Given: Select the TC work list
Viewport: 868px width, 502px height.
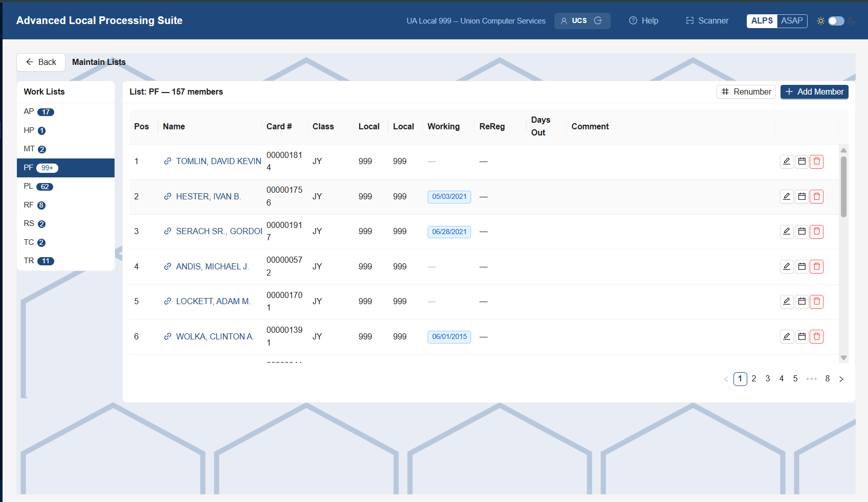Looking at the screenshot, I should pos(65,243).
